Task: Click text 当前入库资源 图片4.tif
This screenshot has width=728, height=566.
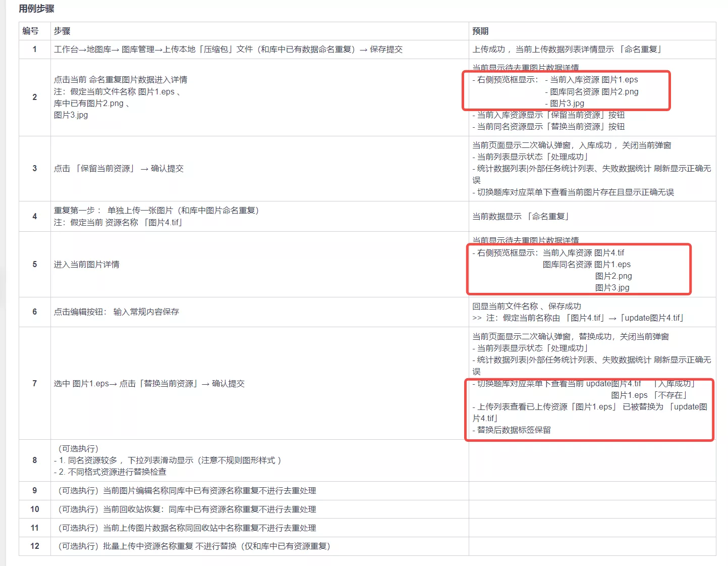Action: (583, 253)
